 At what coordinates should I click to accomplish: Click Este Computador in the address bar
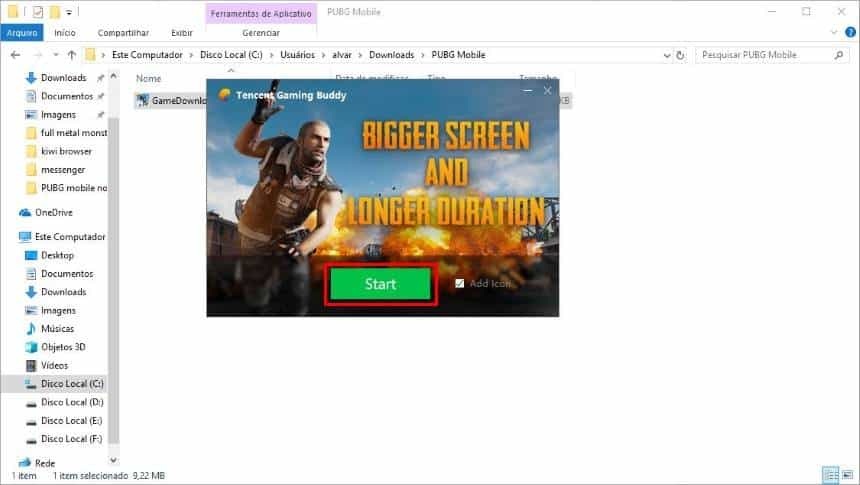(147, 55)
